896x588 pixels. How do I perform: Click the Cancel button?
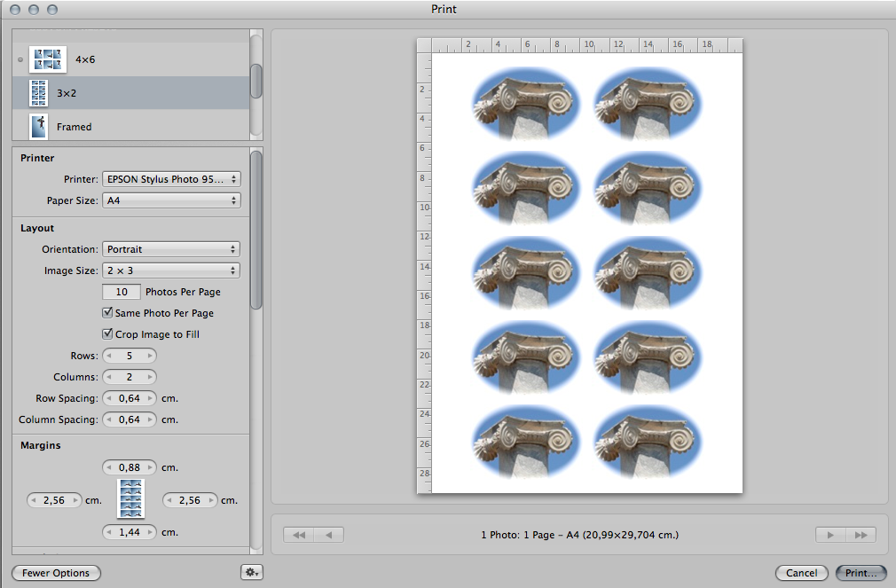[x=801, y=573]
